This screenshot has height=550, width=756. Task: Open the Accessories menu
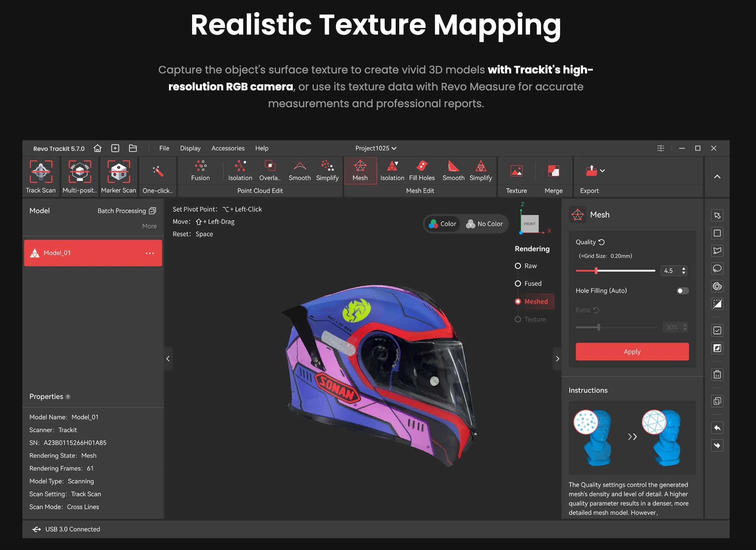(228, 148)
